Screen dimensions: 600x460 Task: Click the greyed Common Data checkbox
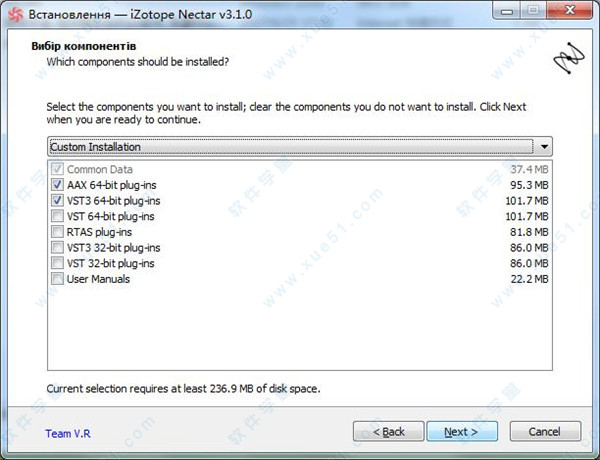(57, 169)
